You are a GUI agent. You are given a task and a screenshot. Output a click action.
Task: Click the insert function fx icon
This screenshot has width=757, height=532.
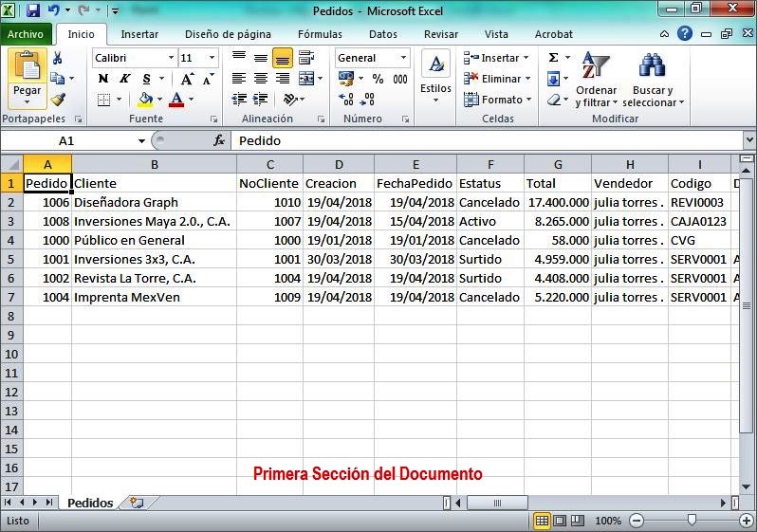click(x=219, y=140)
